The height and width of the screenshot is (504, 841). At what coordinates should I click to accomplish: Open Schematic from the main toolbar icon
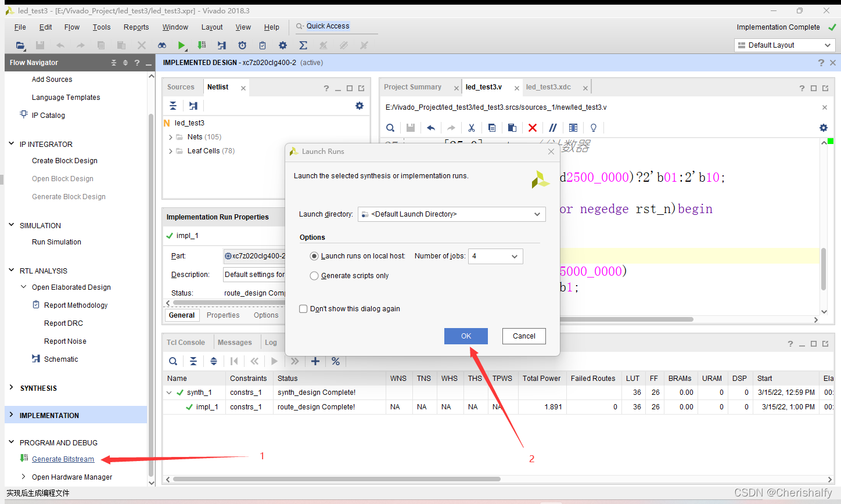222,45
